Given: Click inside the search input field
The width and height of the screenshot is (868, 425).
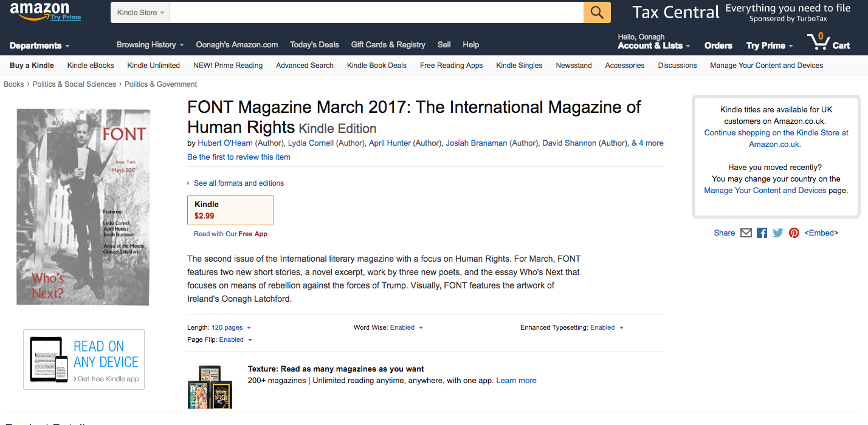Looking at the screenshot, I should pyautogui.click(x=377, y=13).
